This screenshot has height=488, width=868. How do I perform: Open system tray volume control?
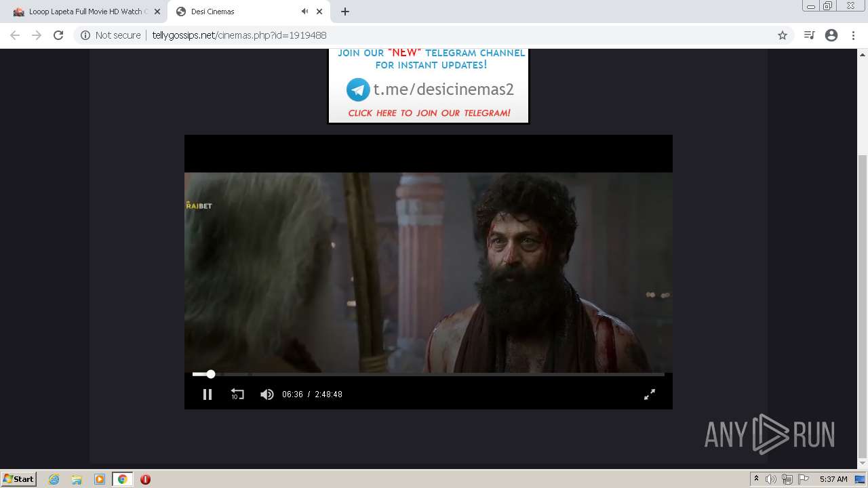pos(771,479)
